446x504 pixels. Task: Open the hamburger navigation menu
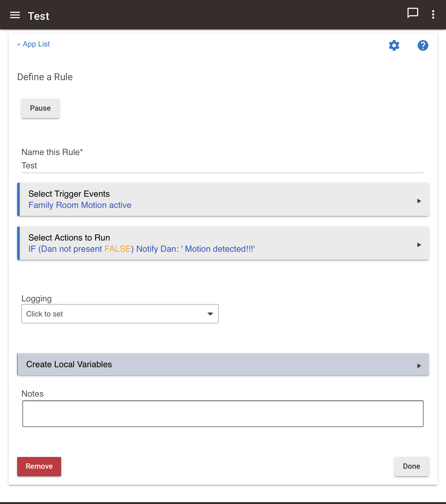click(15, 15)
